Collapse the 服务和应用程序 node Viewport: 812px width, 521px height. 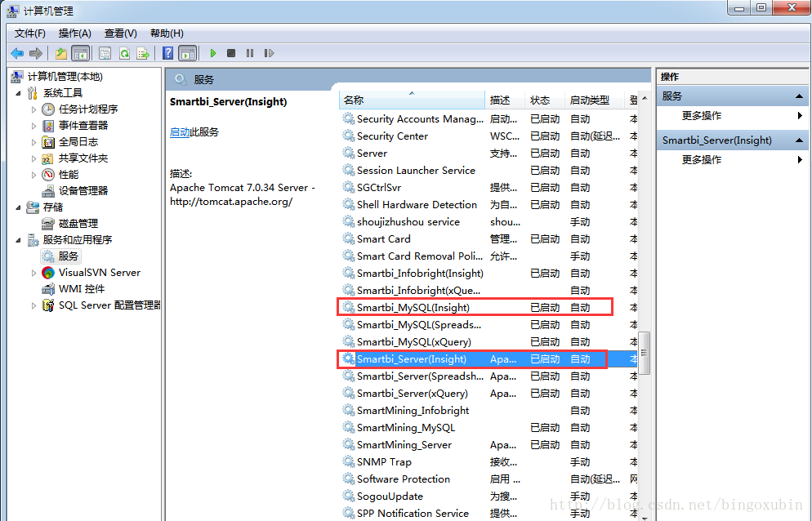[x=18, y=240]
